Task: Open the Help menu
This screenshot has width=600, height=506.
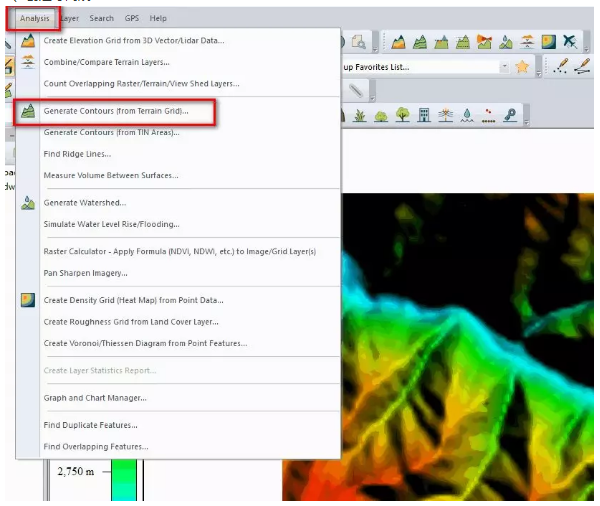Action: [158, 18]
